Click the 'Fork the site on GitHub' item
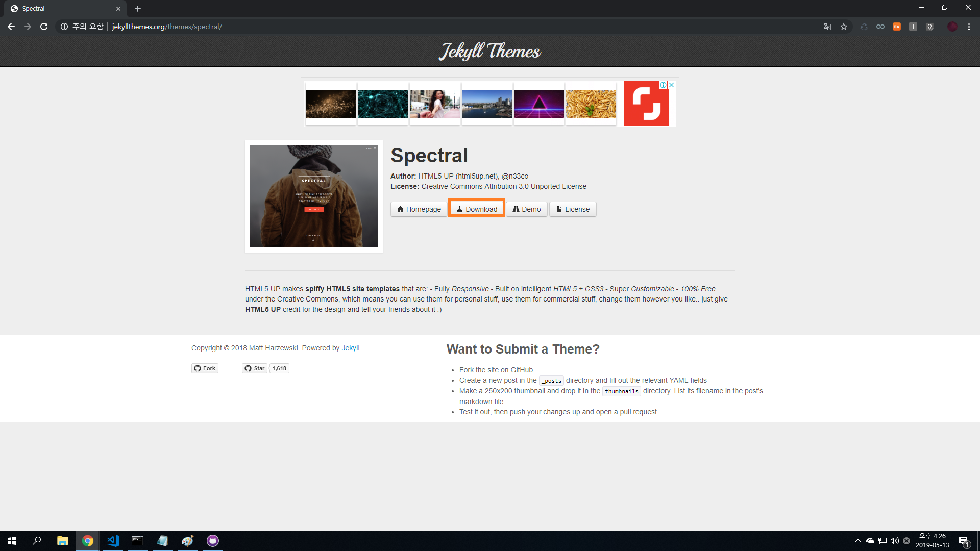The width and height of the screenshot is (980, 551). (x=496, y=370)
